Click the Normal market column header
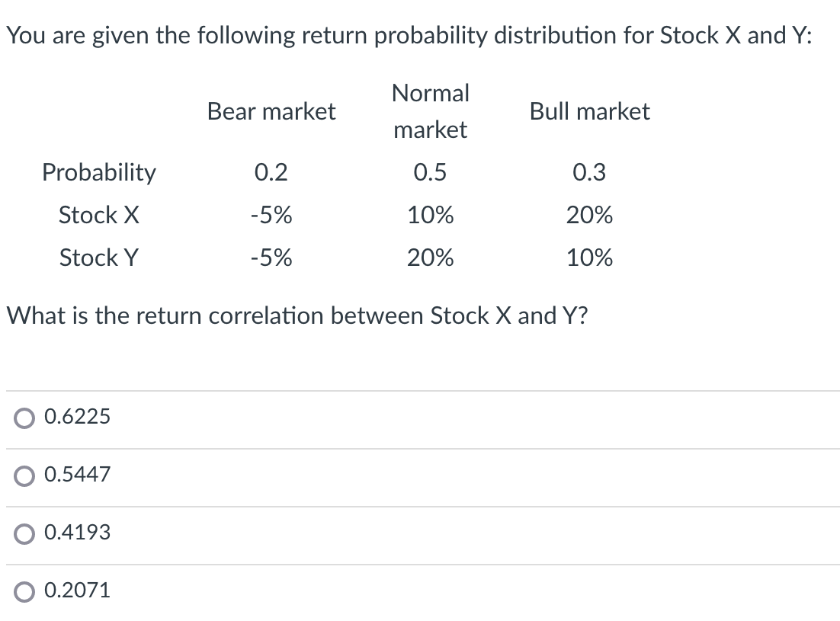 pos(430,111)
